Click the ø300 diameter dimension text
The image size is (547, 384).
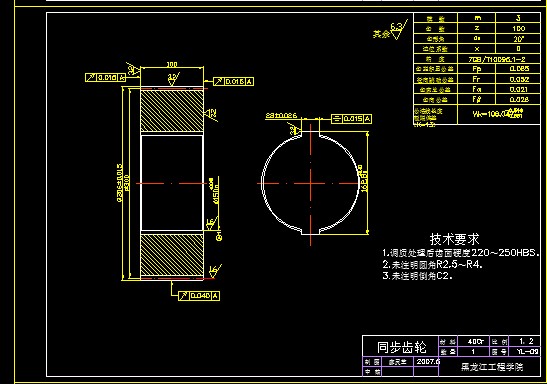(x=127, y=183)
